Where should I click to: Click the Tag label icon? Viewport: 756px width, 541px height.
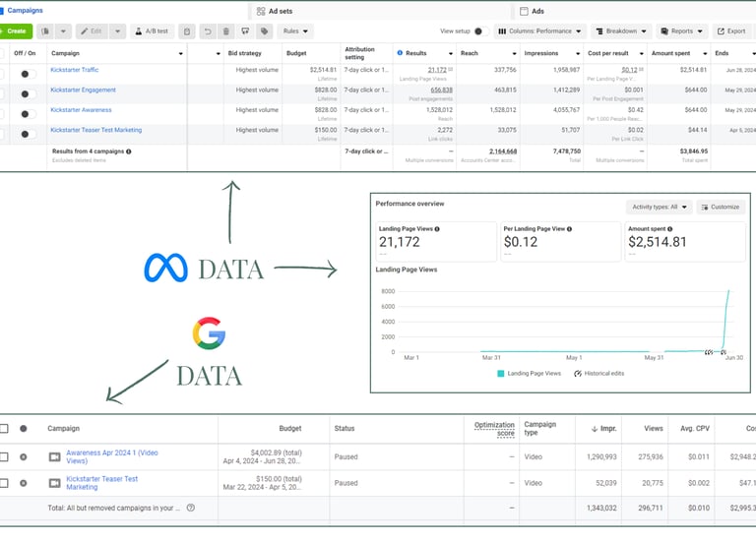[x=264, y=31]
